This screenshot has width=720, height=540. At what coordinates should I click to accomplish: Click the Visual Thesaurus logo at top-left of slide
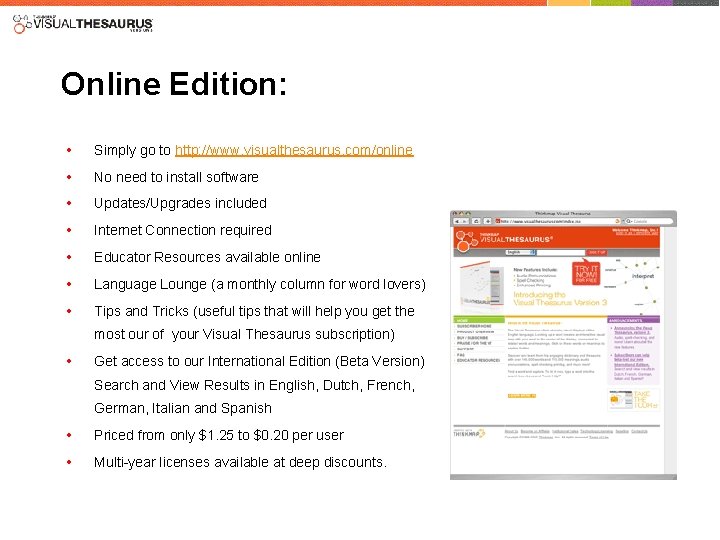pos(83,24)
